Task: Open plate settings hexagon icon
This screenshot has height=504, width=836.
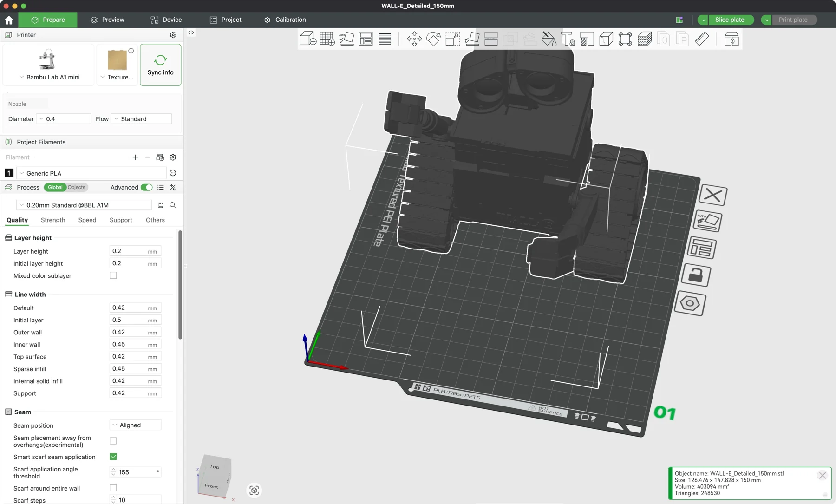Action: (x=690, y=304)
